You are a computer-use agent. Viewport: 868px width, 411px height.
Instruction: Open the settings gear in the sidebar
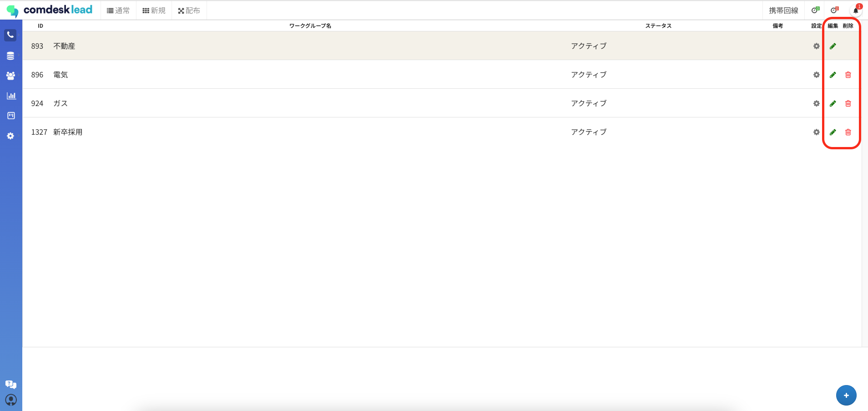10,136
